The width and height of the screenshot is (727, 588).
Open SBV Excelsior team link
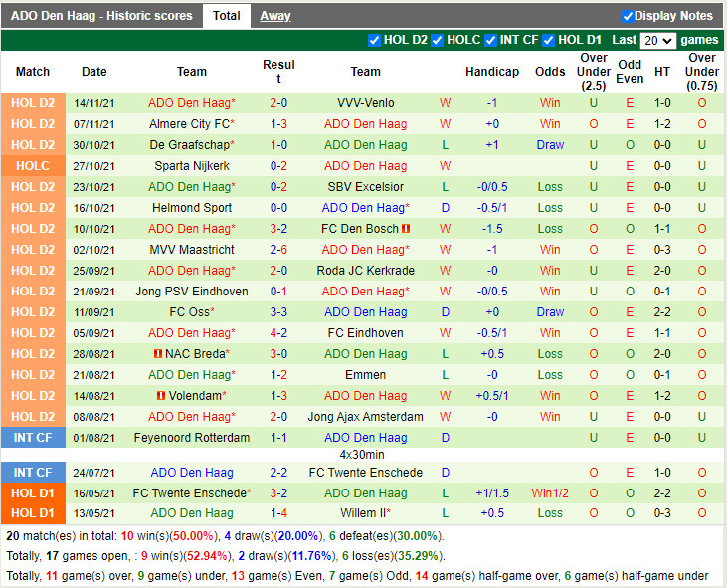[365, 187]
